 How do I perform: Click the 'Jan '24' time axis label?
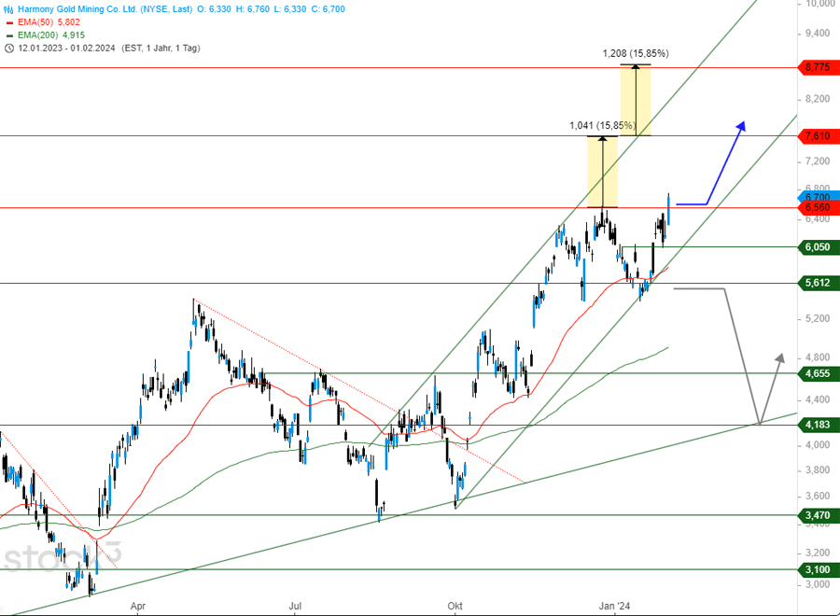(x=612, y=606)
